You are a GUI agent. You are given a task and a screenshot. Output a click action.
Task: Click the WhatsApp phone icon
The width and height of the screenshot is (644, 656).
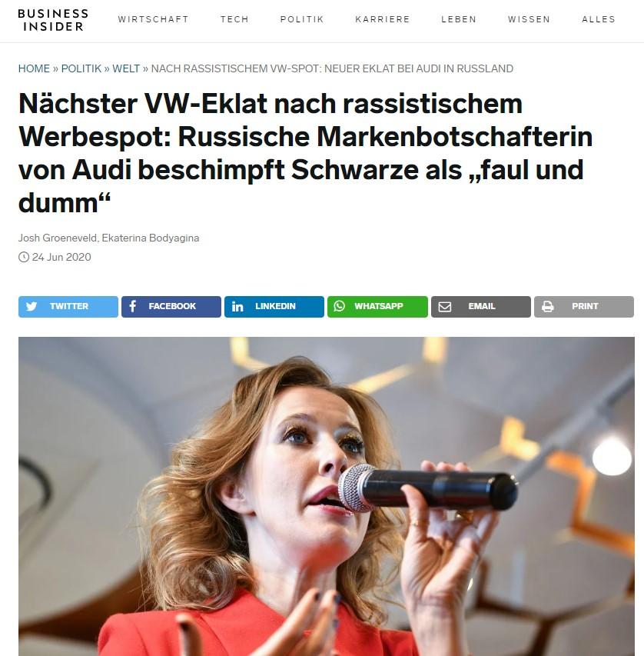pos(339,306)
